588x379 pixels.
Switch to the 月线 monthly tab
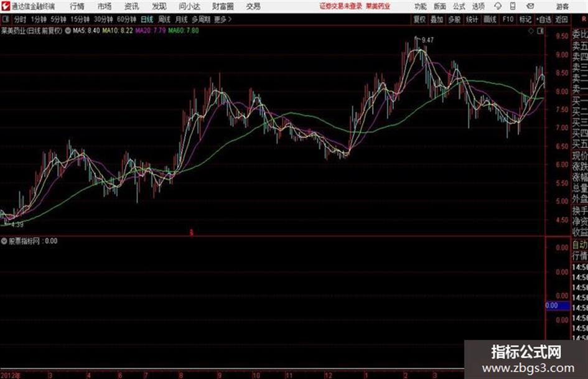click(x=182, y=19)
